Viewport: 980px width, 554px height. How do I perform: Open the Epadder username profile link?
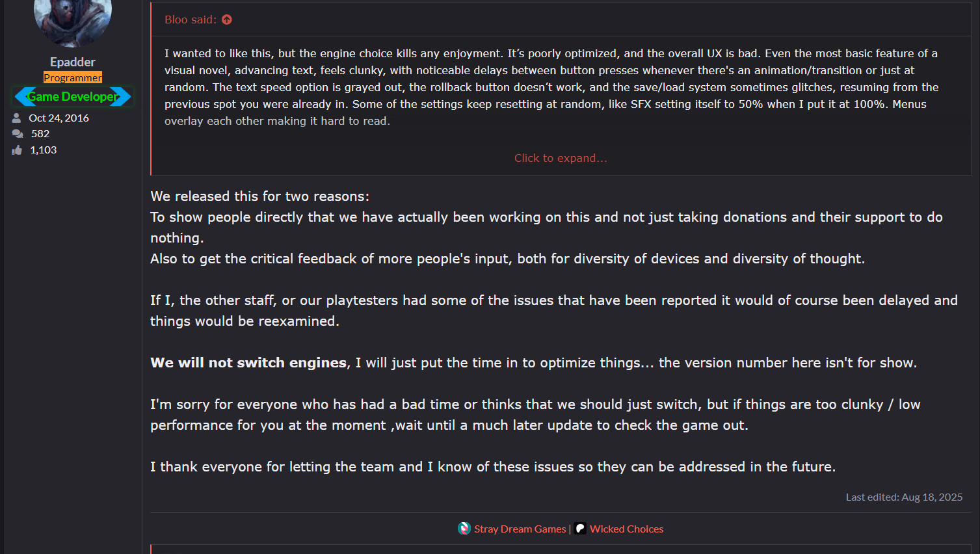tap(73, 62)
